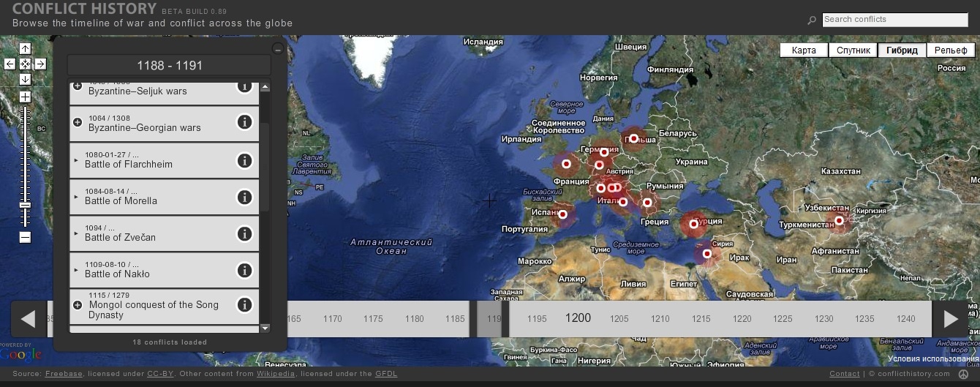Click info icon for Battle of Nakło
The width and height of the screenshot is (980, 387).
pyautogui.click(x=244, y=271)
